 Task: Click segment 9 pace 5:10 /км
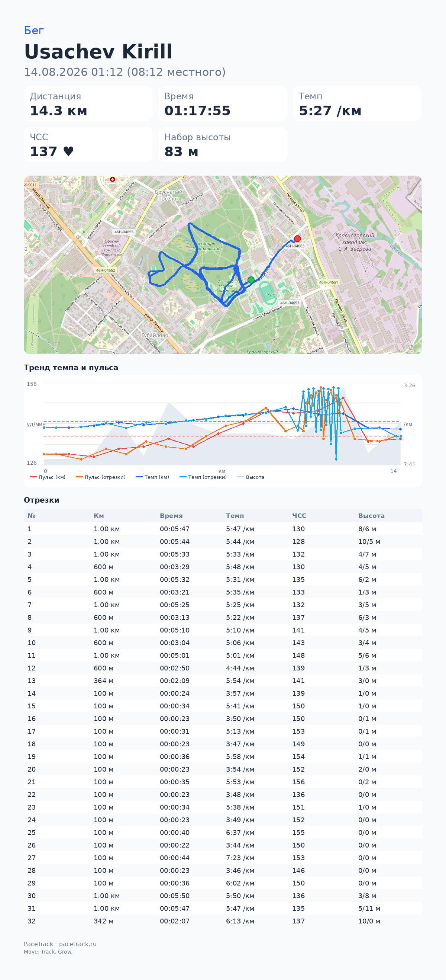coord(240,630)
